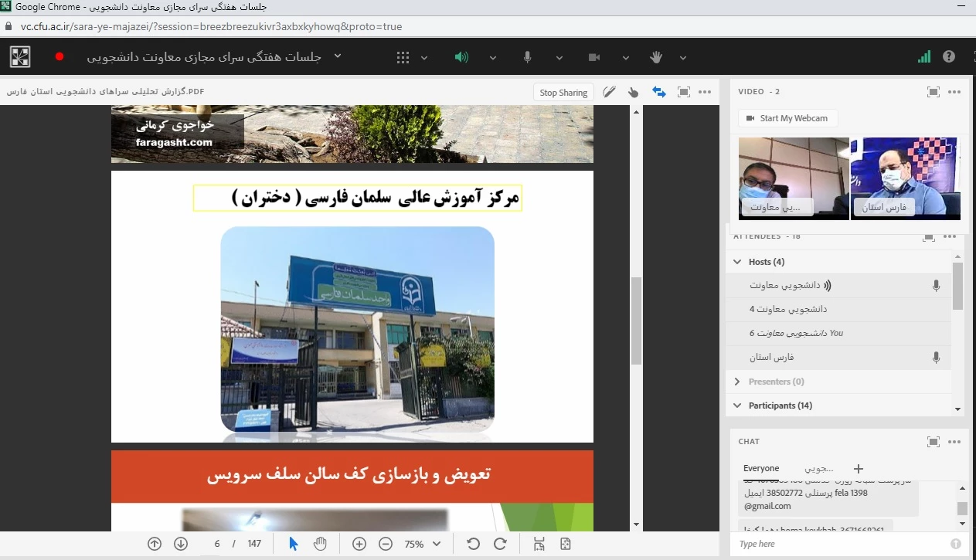The height and width of the screenshot is (560, 976).
Task: Click the Stop Sharing button
Action: [x=563, y=93]
